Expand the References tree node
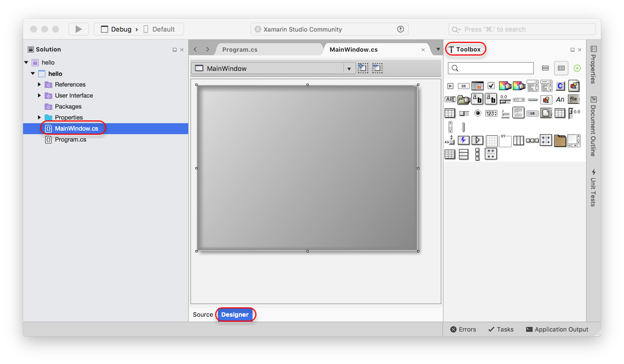 39,85
